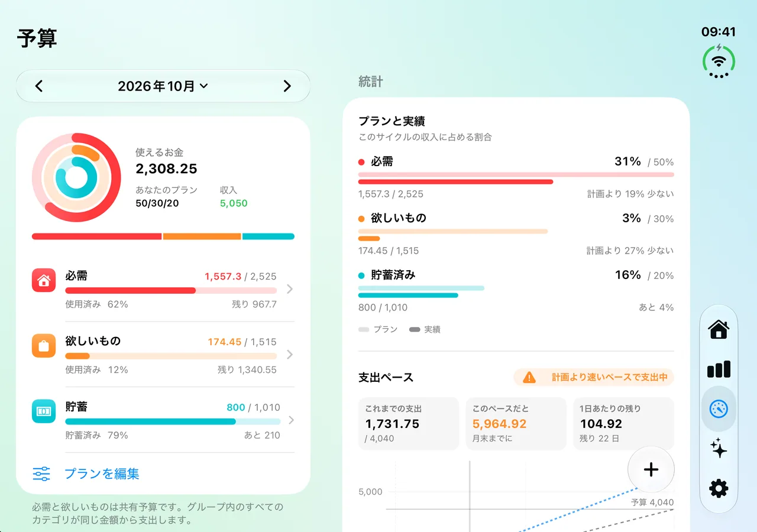This screenshot has width=757, height=532.
Task: Expand the 必需 category row chevron
Action: (290, 289)
